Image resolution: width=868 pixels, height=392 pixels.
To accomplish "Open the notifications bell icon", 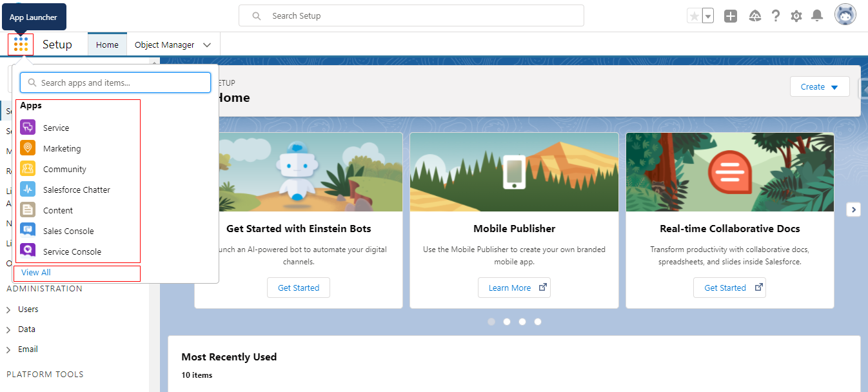I will point(817,15).
